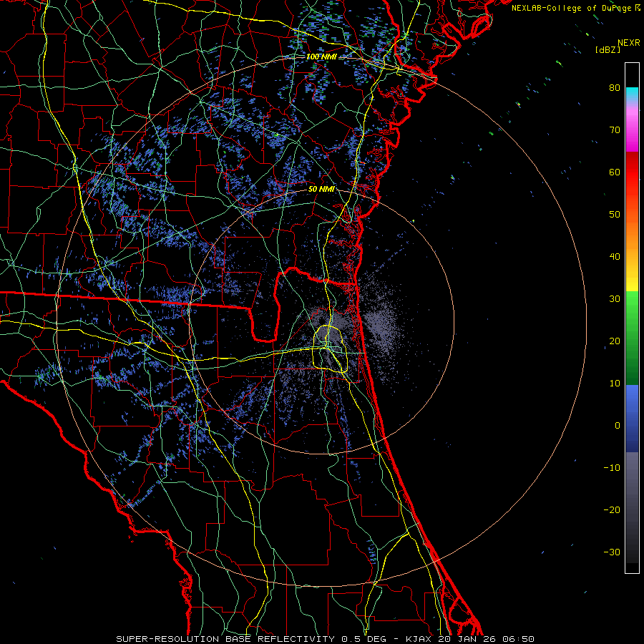This screenshot has width=644, height=644.
Task: Click the 70 value on dBZ scale
Action: click(615, 130)
